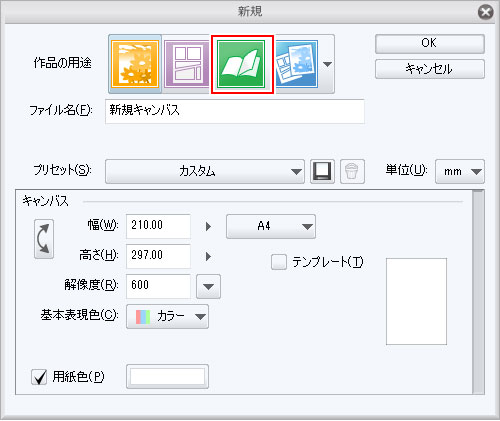This screenshot has width=500, height=421.
Task: Uncheck the 用紙色 checkbox
Action: tap(39, 377)
